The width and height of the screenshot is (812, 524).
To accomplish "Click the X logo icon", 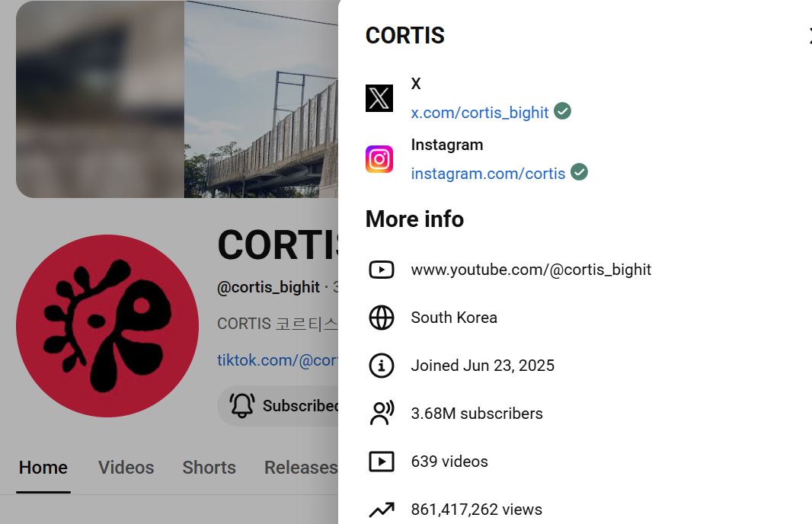I will 379,98.
